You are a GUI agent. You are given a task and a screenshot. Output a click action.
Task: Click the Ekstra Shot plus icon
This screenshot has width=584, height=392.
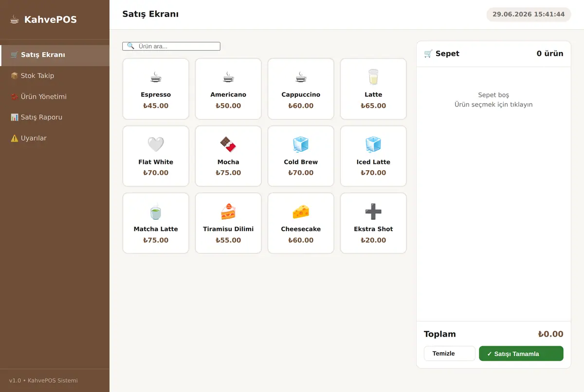pos(373,212)
